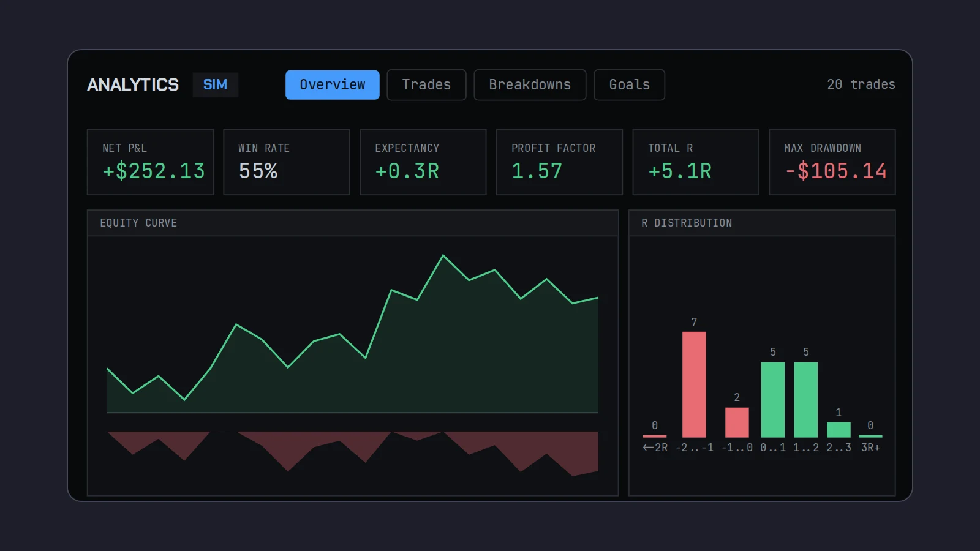Select the Net P&L +$252.13 card
This screenshot has height=551, width=980.
150,162
